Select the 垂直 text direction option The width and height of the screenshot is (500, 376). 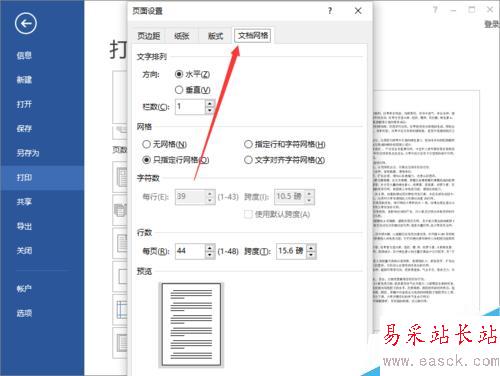(192, 90)
